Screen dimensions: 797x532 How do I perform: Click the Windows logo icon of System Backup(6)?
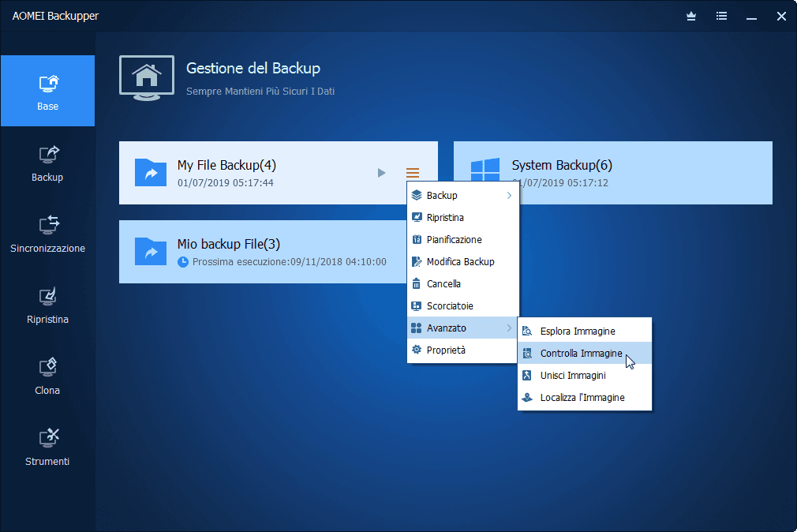(x=485, y=170)
